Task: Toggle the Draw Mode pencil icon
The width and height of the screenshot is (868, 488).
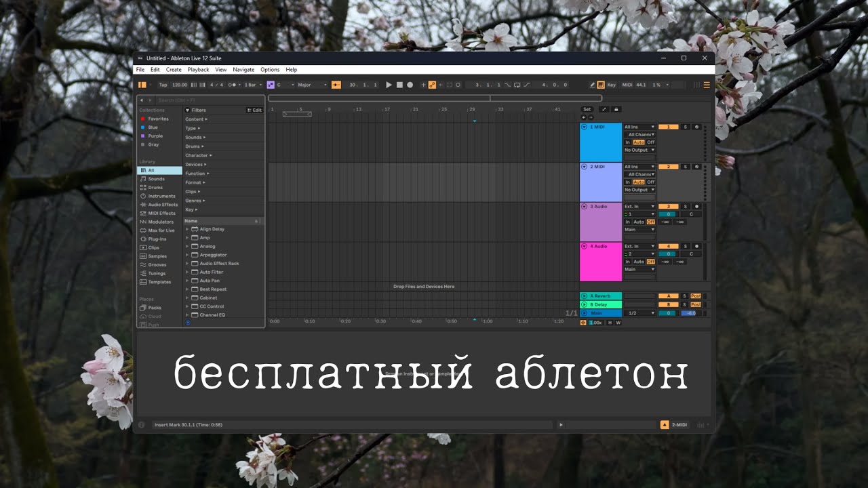Action: 592,85
